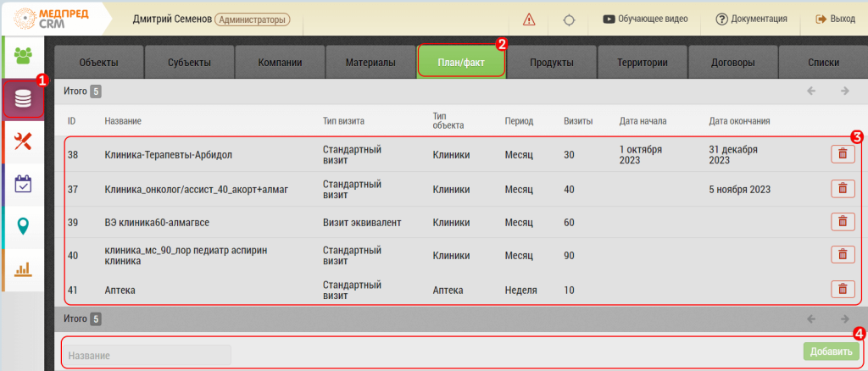Screen dimensions: 868x371
Task: Open the Договоры tab
Action: click(732, 63)
